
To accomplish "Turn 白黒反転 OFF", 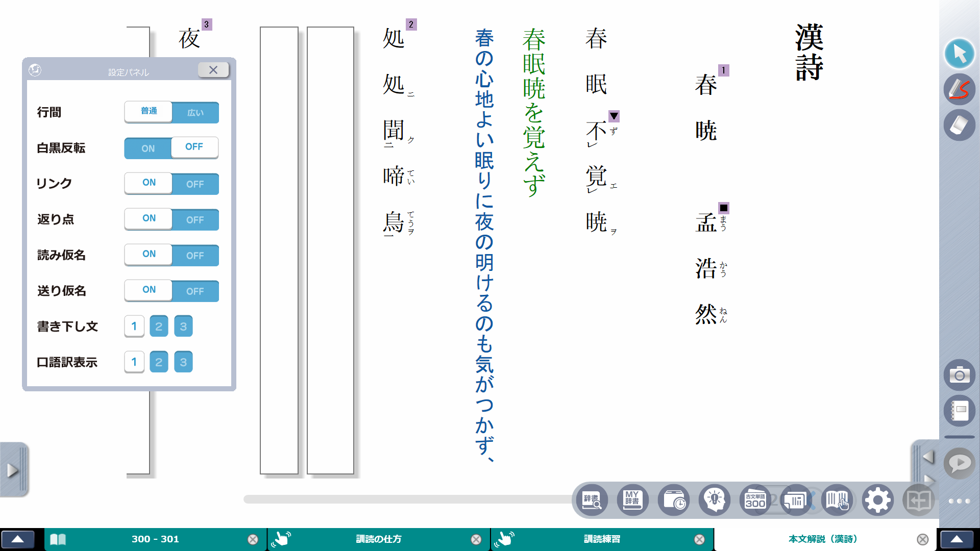I will point(194,147).
